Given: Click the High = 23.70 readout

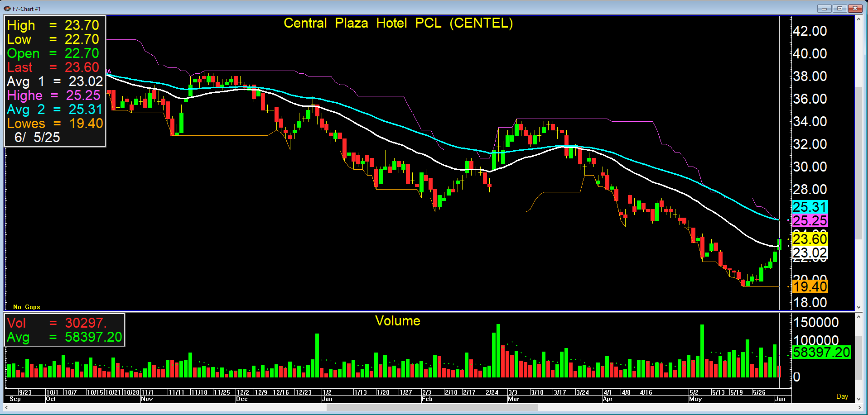Looking at the screenshot, I should 53,25.
